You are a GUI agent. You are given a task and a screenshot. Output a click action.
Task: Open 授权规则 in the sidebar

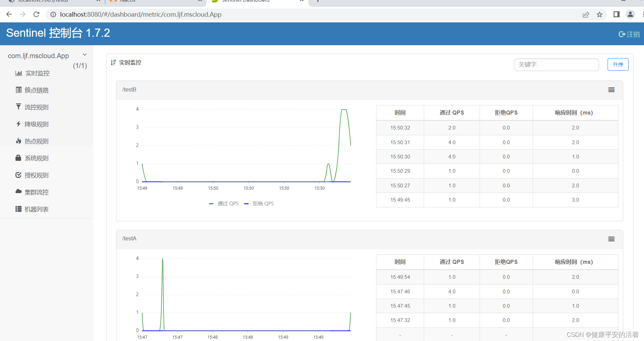click(x=36, y=175)
